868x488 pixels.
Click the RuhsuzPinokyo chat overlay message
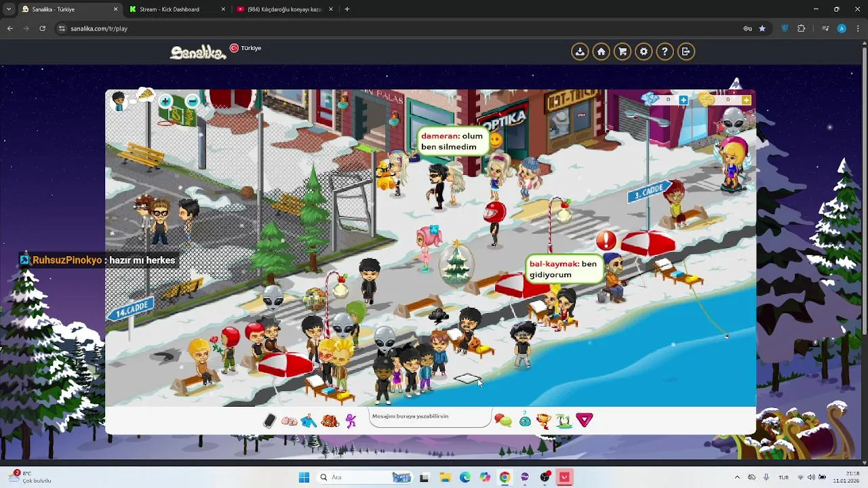point(98,260)
